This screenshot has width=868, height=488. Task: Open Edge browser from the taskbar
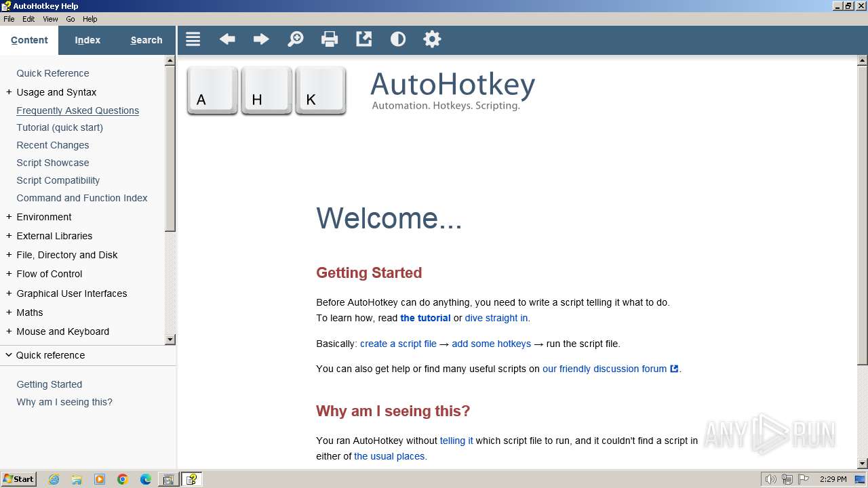click(146, 479)
